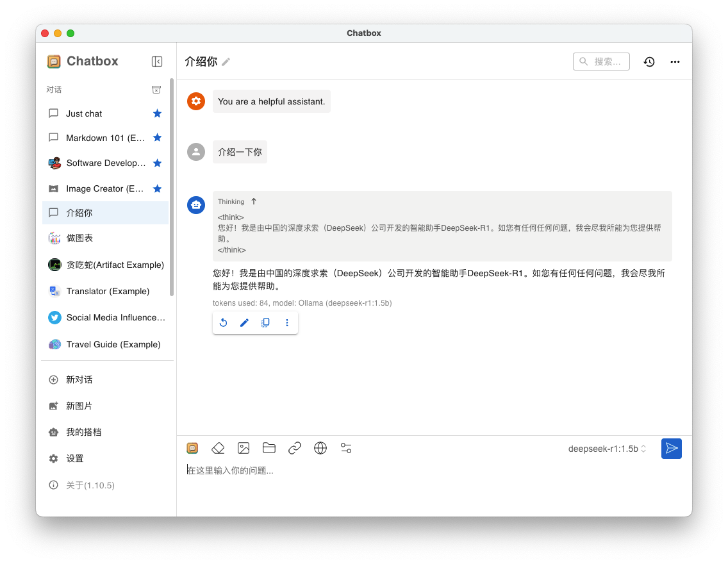Open the Travel Guide (Example) conversation
Image resolution: width=728 pixels, height=564 pixels.
pos(105,344)
